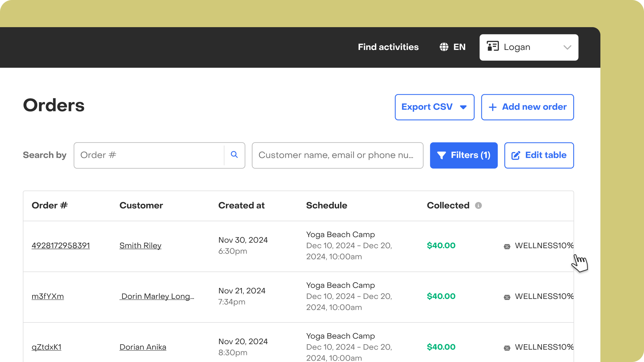
Task: Open order m3fYXm
Action: coord(48,296)
